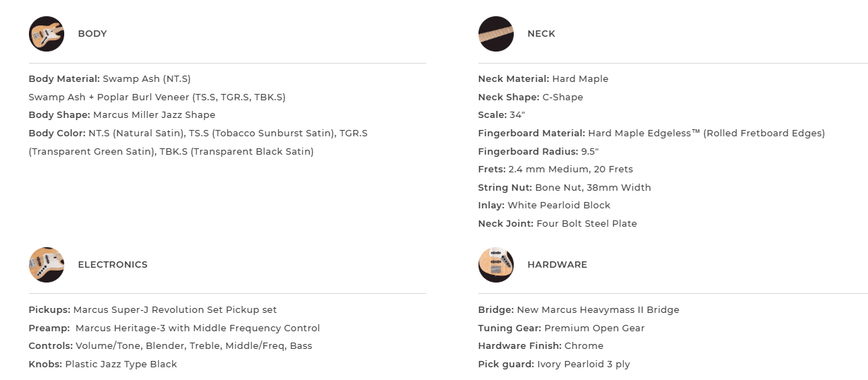Click the Fingerboard Radius 9.5" spec
The width and height of the screenshot is (868, 380).
[x=538, y=151]
